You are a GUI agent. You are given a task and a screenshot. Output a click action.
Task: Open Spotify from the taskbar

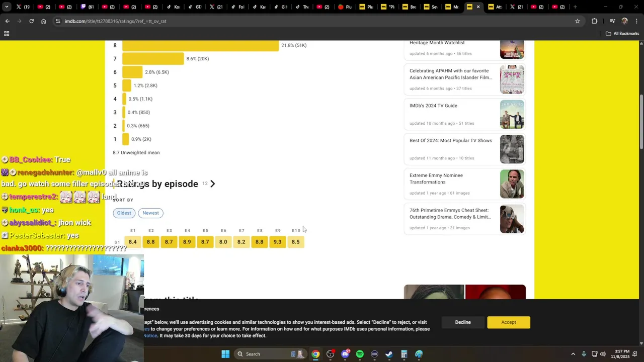[360, 354]
